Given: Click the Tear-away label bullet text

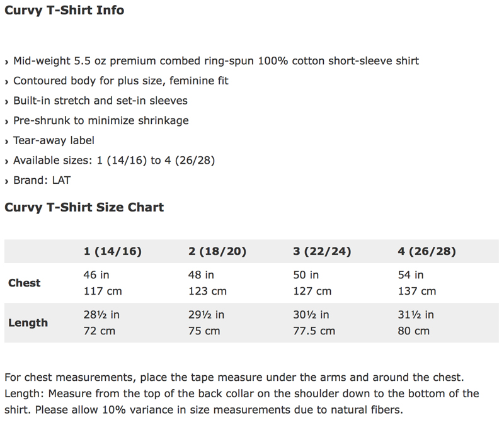Looking at the screenshot, I should click(x=54, y=140).
